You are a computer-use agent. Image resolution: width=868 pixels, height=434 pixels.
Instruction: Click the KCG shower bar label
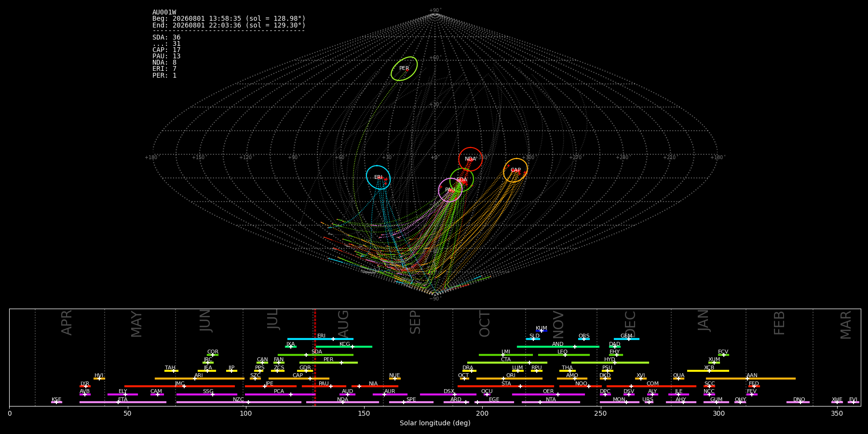coord(345,344)
